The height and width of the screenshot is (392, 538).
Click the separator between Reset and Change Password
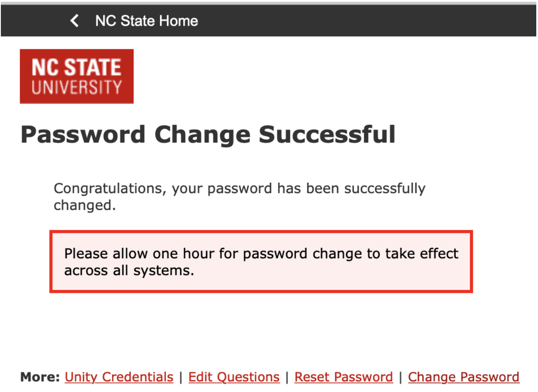point(401,377)
